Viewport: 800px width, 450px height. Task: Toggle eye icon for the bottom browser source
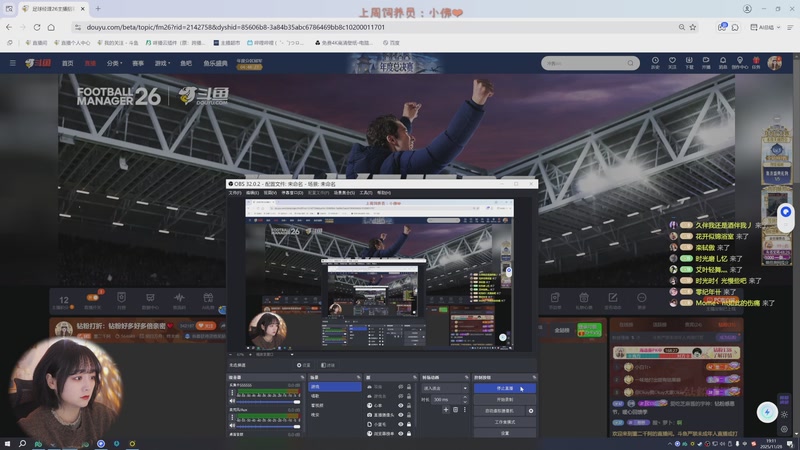(x=401, y=434)
